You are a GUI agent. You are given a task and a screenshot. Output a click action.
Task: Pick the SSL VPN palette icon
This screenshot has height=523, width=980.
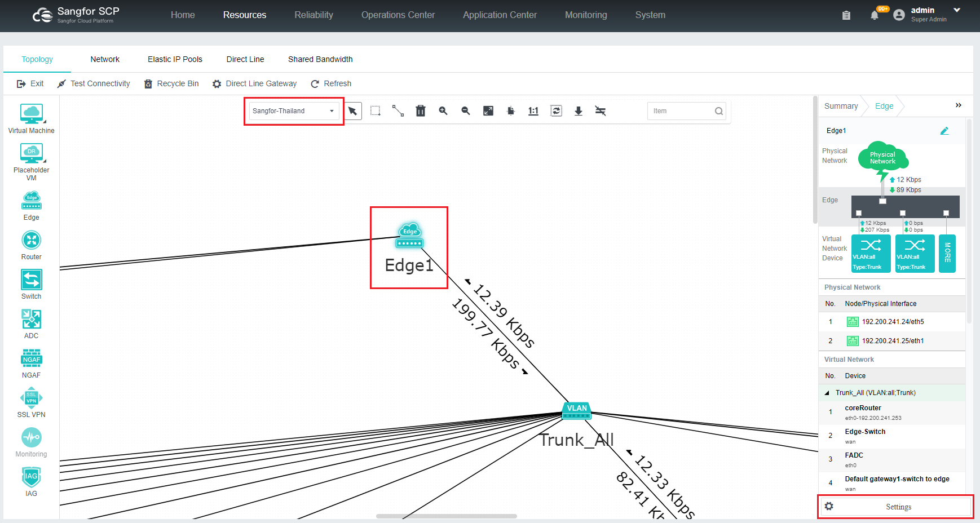(32, 398)
